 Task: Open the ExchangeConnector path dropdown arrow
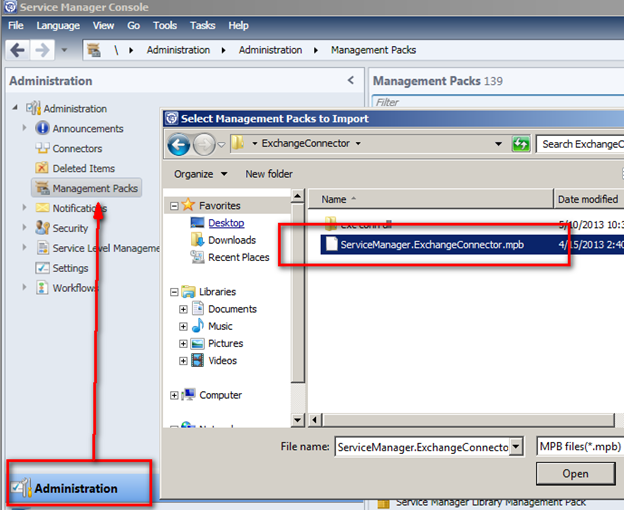[358, 143]
